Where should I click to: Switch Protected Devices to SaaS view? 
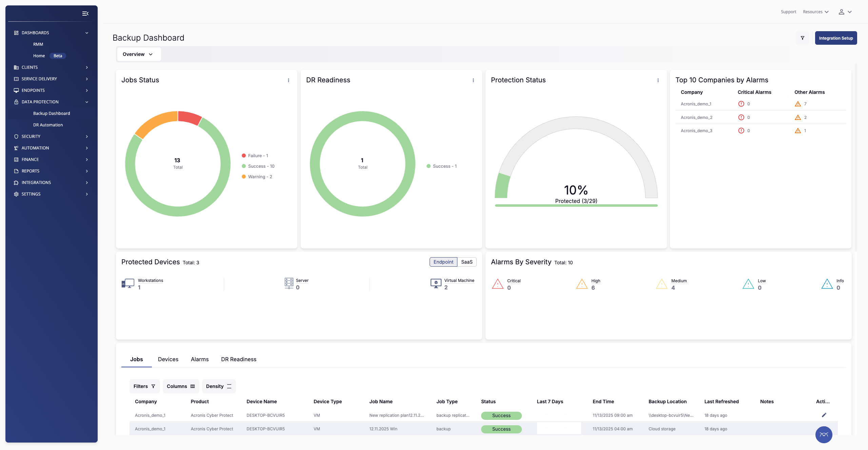(467, 262)
